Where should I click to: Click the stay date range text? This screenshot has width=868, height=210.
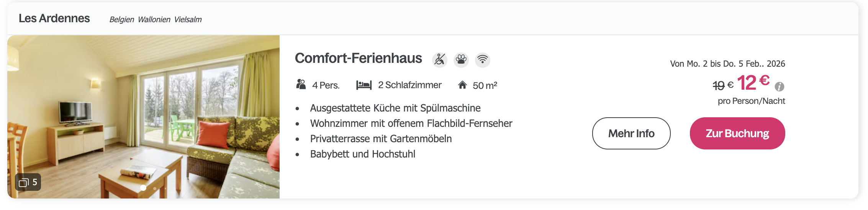pos(727,64)
